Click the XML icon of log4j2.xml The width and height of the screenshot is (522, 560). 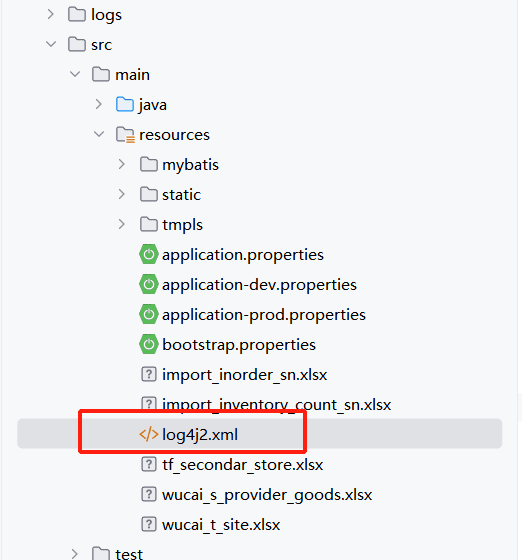pyautogui.click(x=149, y=434)
